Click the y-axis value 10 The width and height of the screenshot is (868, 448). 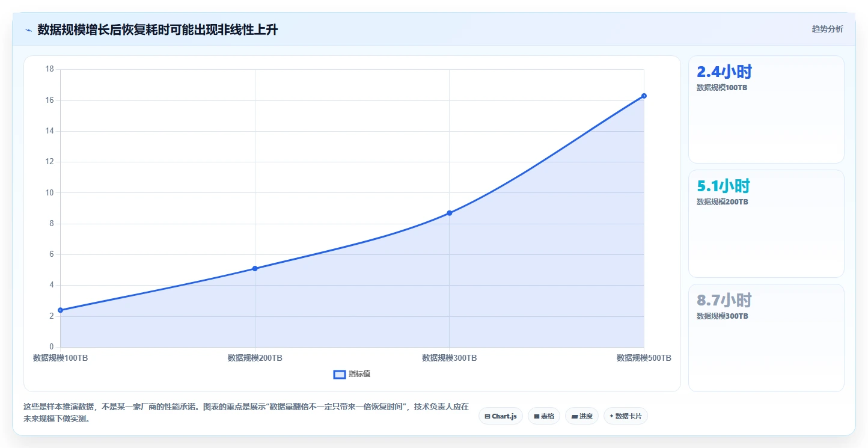coord(50,192)
